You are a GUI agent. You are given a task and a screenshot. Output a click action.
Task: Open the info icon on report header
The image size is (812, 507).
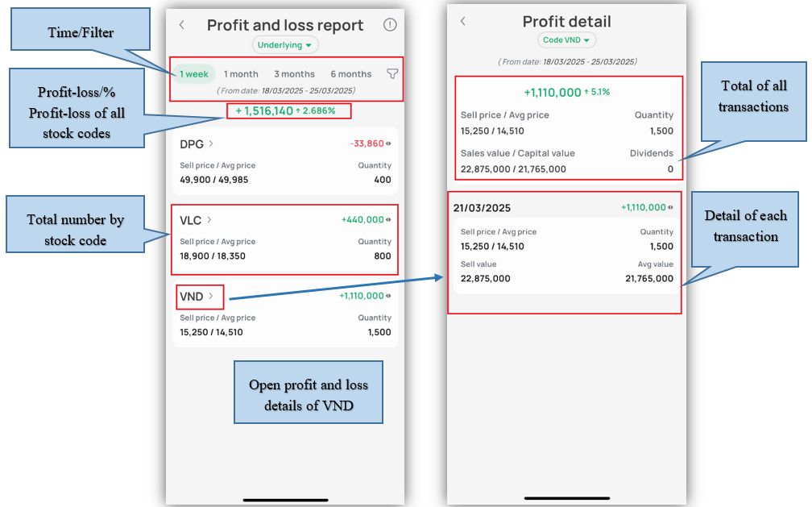pos(390,25)
